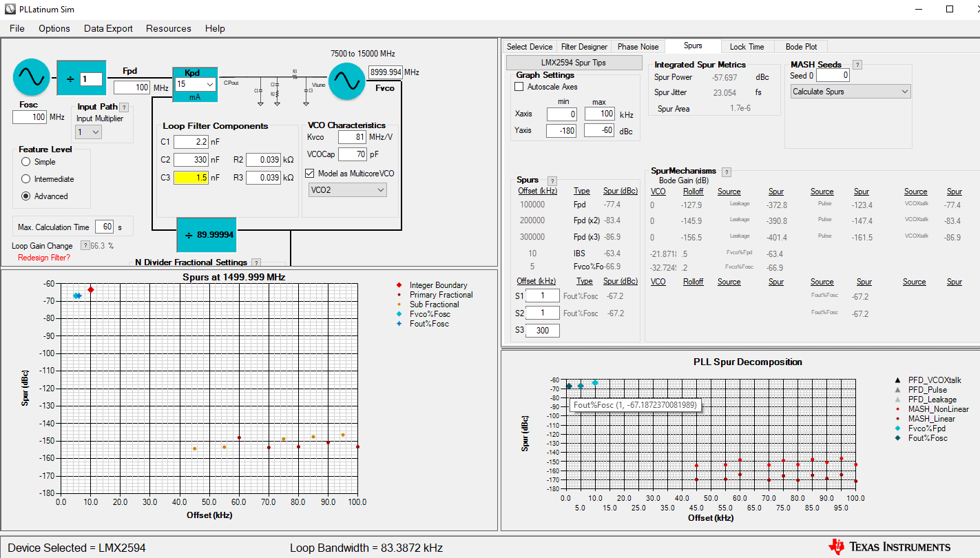Select the Advanced feature level
The height and width of the screenshot is (558, 980).
tap(26, 196)
